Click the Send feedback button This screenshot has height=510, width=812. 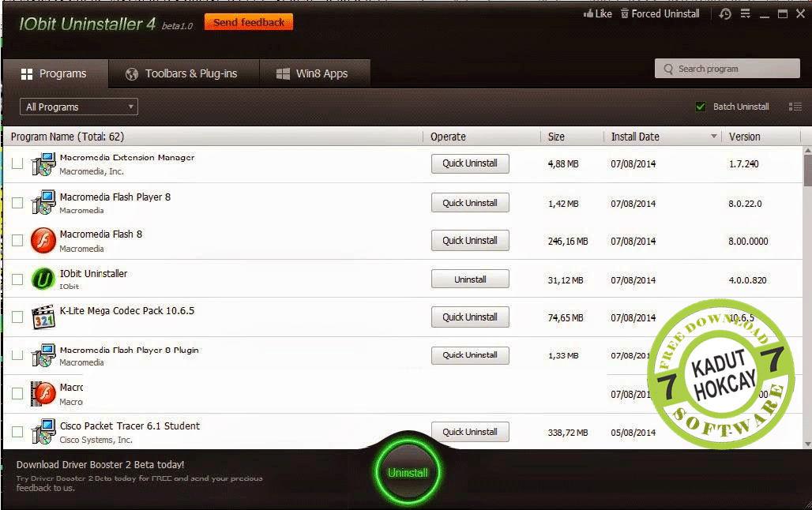(x=249, y=22)
